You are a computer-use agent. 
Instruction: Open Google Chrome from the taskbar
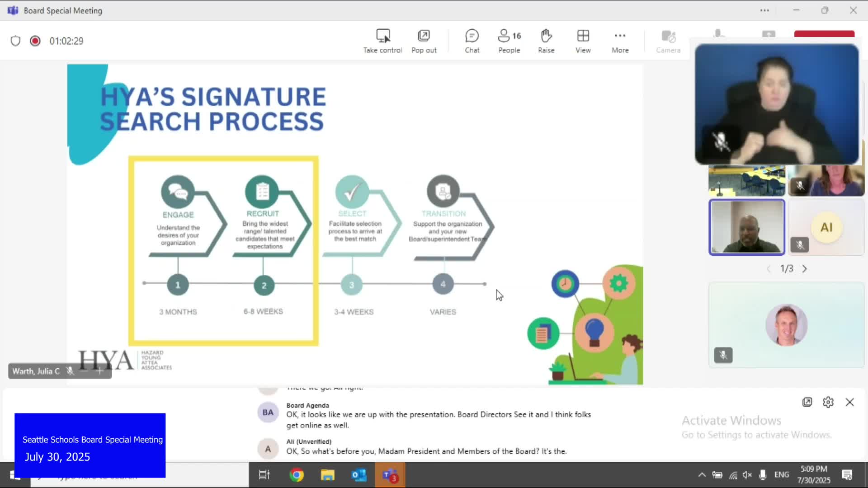(x=297, y=475)
